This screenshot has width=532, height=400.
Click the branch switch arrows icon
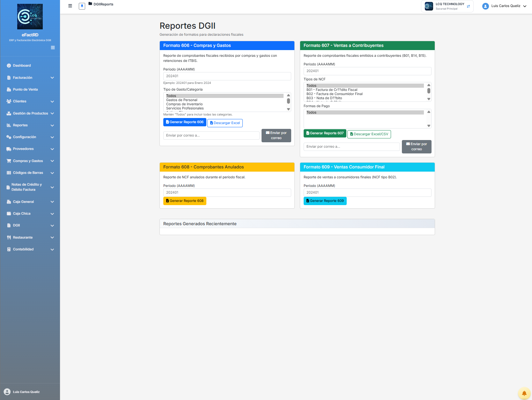coord(468,6)
